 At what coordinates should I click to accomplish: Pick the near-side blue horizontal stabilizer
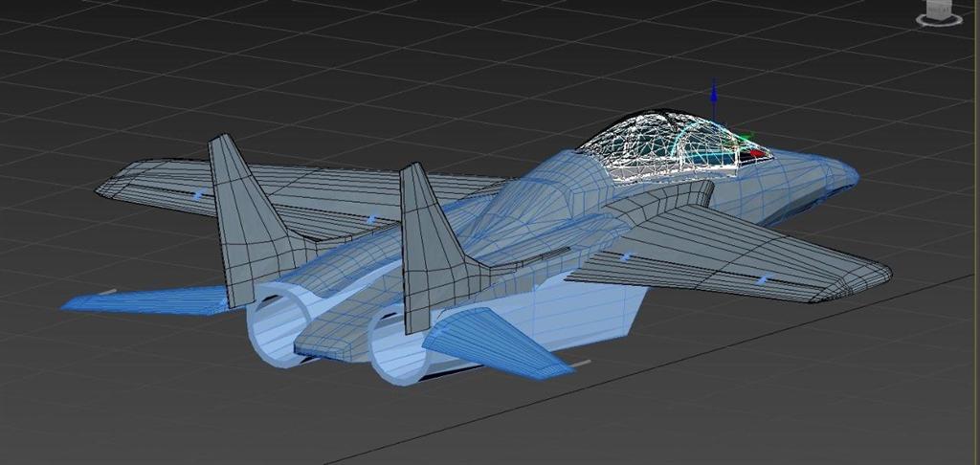(498, 346)
